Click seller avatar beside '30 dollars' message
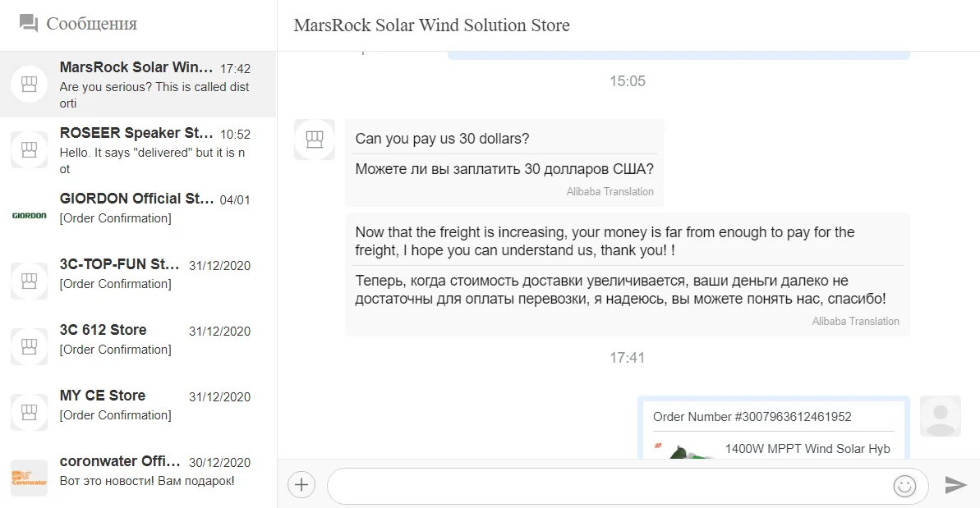The height and width of the screenshot is (508, 980). (x=315, y=140)
